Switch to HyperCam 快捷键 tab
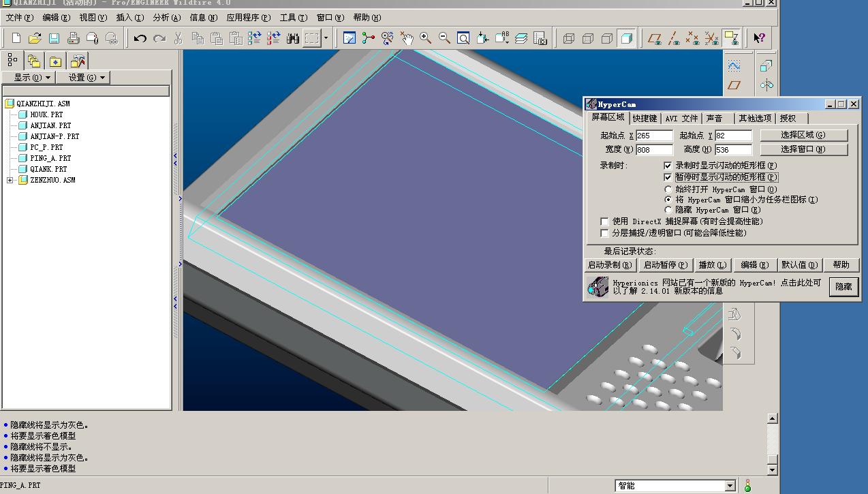This screenshot has height=494, width=868. pos(645,118)
